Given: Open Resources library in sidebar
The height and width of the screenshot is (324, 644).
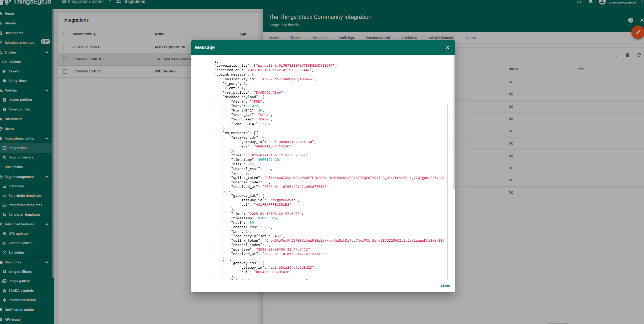Looking at the screenshot, I should point(22,300).
